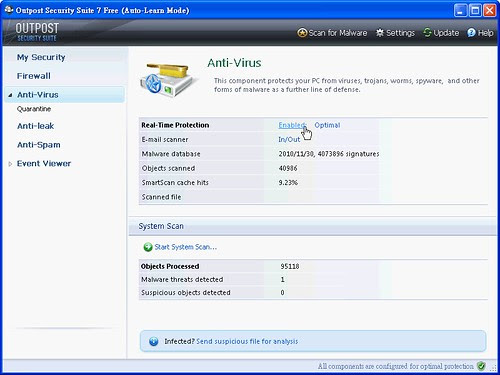Image resolution: width=500 pixels, height=375 pixels.
Task: Click Send suspicious file for analysis
Action: [247, 341]
